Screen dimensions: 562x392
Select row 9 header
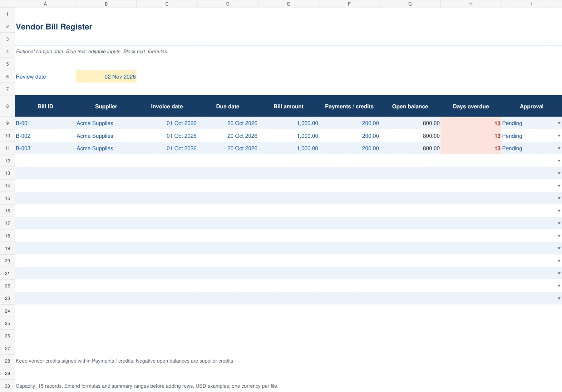click(7, 123)
